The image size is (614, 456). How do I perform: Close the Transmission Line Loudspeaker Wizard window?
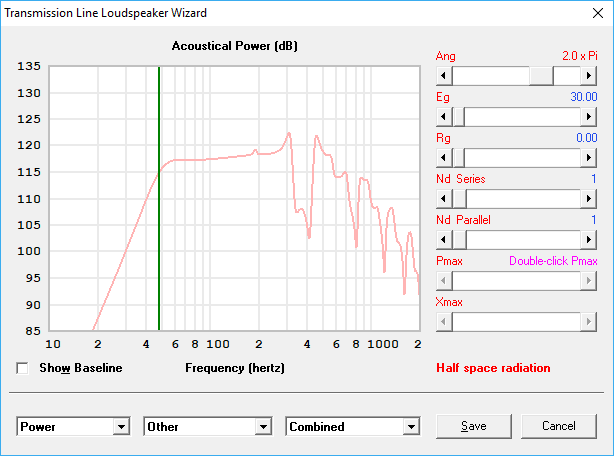(598, 13)
